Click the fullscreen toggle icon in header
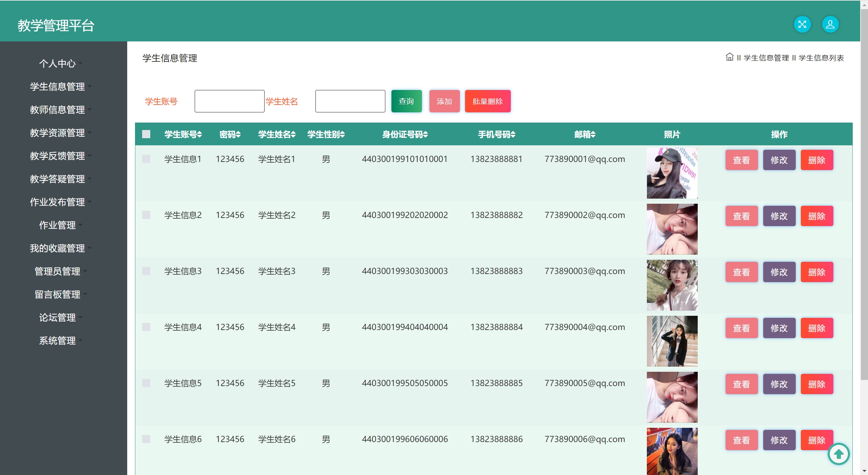Screen dimensions: 868x475 point(802,24)
